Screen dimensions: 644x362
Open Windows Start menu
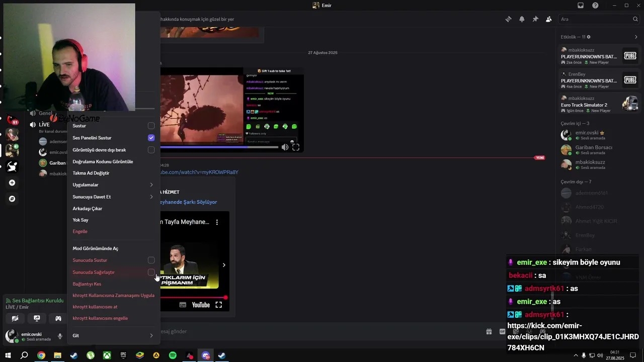coord(8,355)
